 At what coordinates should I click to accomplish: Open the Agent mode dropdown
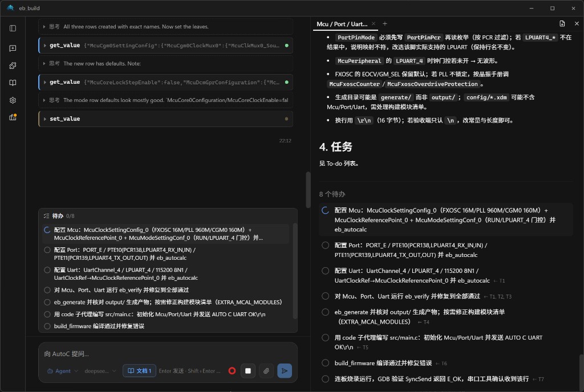click(63, 371)
